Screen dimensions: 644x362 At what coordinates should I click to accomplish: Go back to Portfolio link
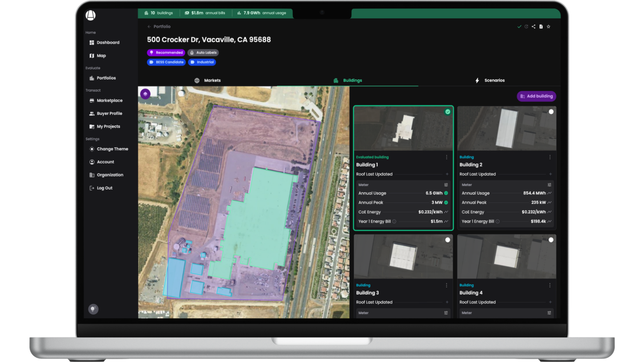point(159,26)
